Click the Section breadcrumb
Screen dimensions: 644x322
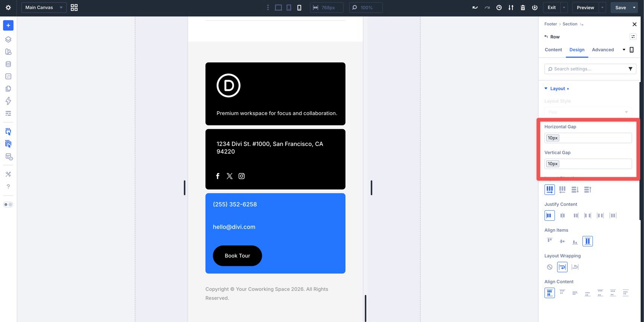(x=570, y=24)
